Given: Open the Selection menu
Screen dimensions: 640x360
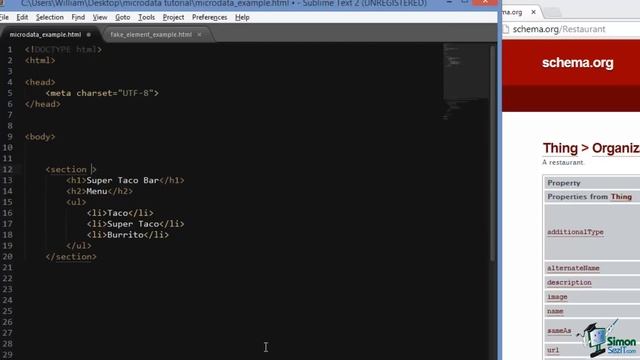Looking at the screenshot, I should (x=49, y=17).
